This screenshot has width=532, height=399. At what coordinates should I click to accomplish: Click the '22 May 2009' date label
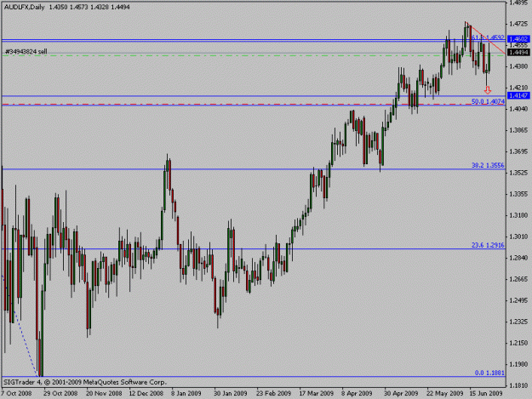pos(445,393)
